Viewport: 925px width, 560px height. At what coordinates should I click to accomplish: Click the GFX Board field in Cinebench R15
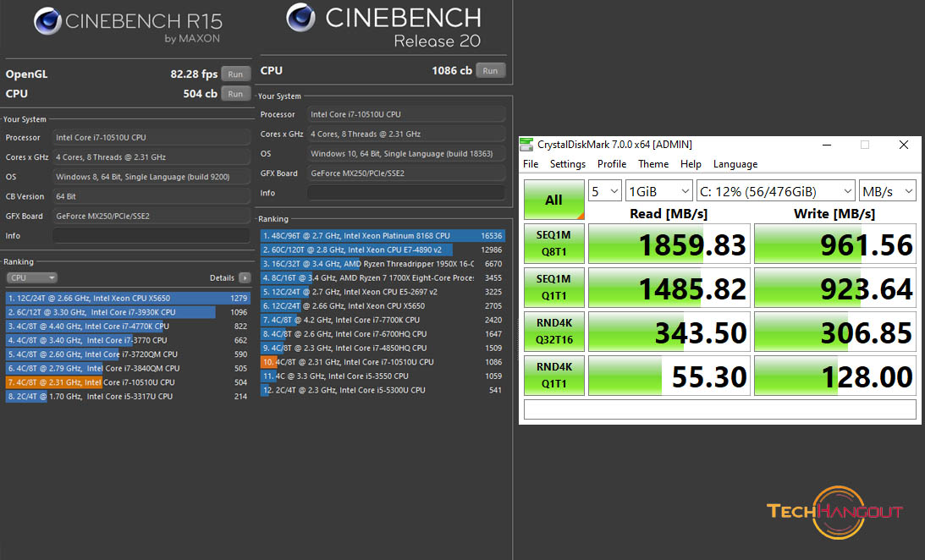coord(151,217)
